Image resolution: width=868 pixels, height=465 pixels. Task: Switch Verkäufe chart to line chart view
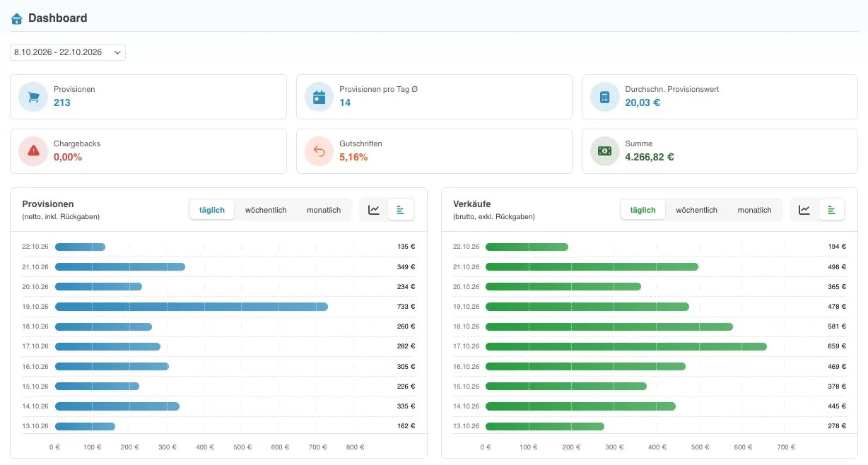(804, 210)
